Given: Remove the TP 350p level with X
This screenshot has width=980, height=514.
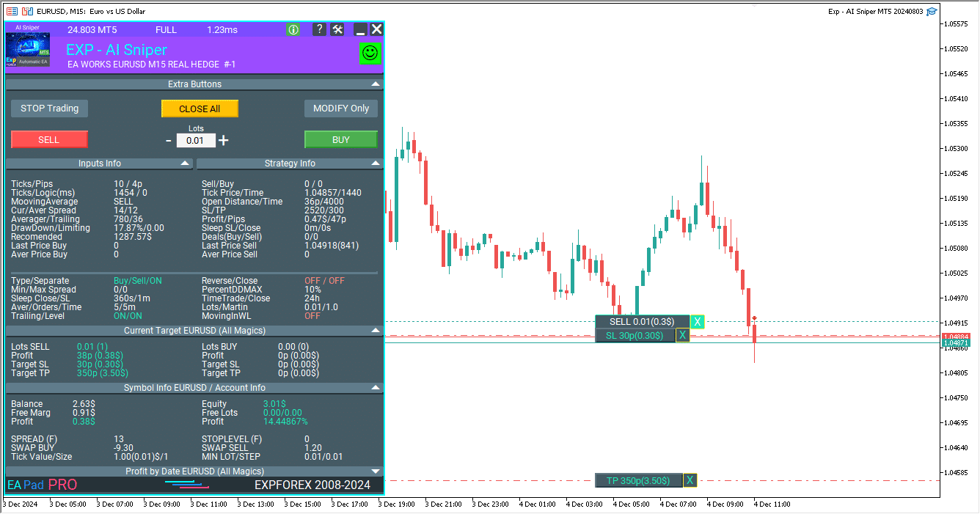Looking at the screenshot, I should pos(690,480).
